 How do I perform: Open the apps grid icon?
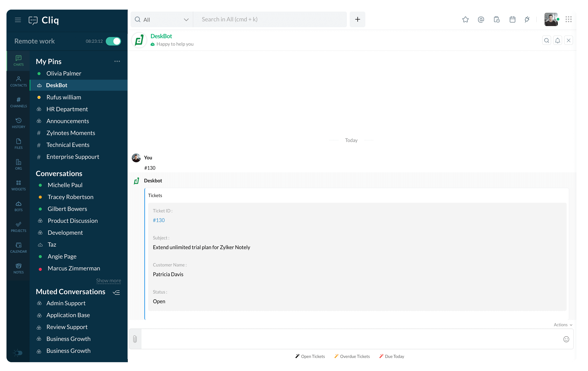568,20
